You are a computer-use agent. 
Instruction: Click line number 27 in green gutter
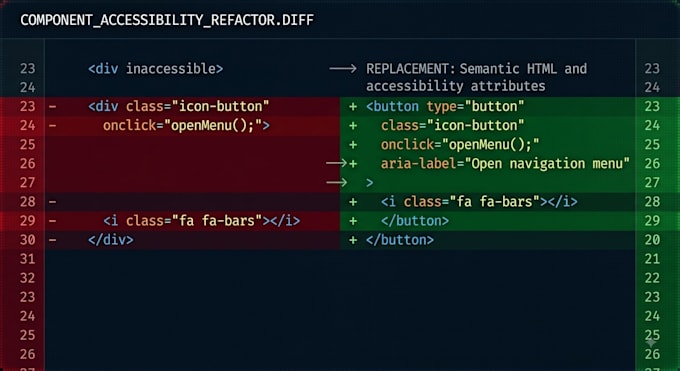click(x=652, y=183)
